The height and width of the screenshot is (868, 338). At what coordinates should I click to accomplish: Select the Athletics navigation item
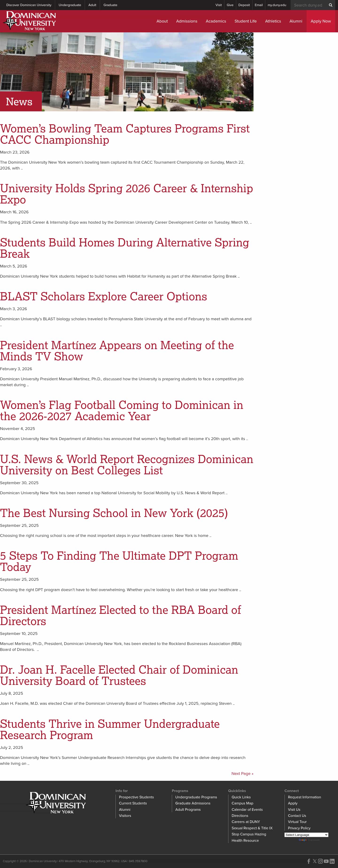pyautogui.click(x=273, y=21)
